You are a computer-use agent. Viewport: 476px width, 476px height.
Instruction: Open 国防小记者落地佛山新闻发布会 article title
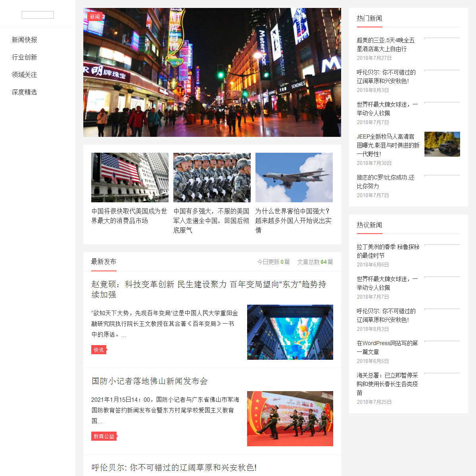(150, 381)
